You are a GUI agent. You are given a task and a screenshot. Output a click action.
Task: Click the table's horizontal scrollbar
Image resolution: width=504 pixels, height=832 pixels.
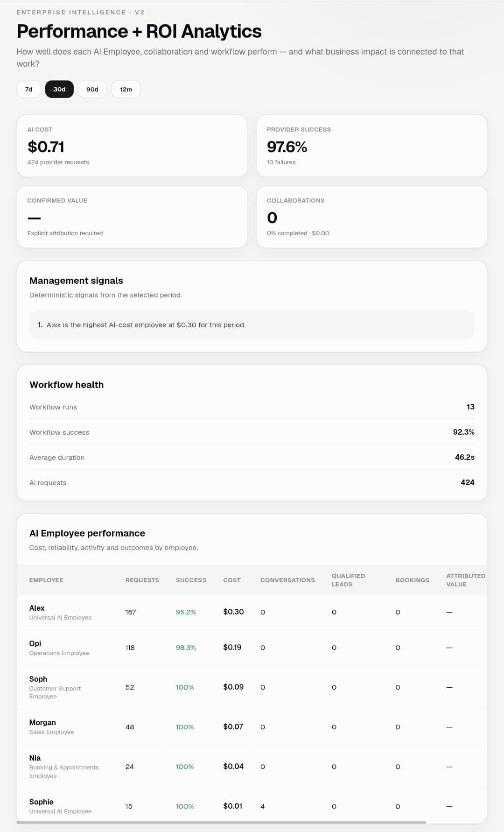pyautogui.click(x=221, y=822)
